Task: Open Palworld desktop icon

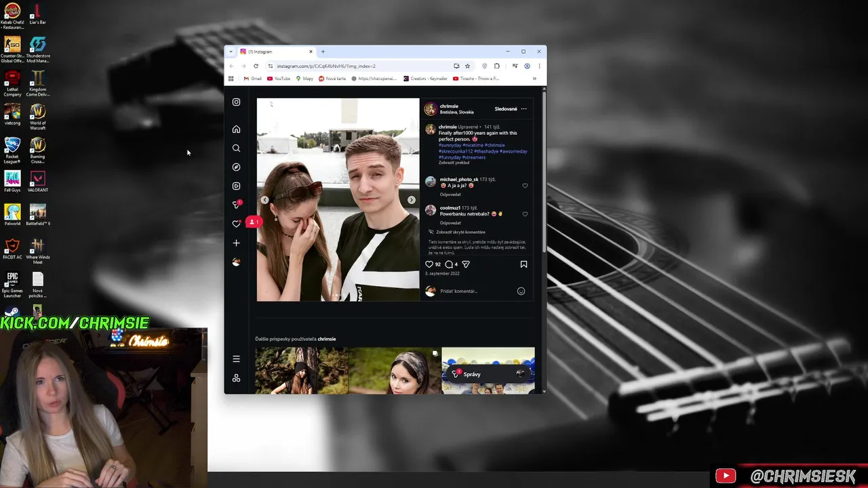Action: (12, 215)
